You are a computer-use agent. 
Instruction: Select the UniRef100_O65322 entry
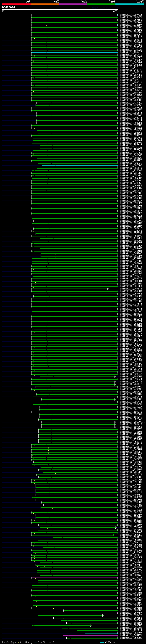click(131, 85)
